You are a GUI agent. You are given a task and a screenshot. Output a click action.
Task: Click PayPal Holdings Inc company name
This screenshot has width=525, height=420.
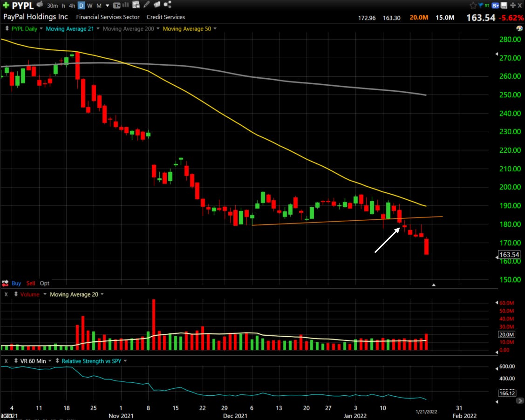click(35, 17)
